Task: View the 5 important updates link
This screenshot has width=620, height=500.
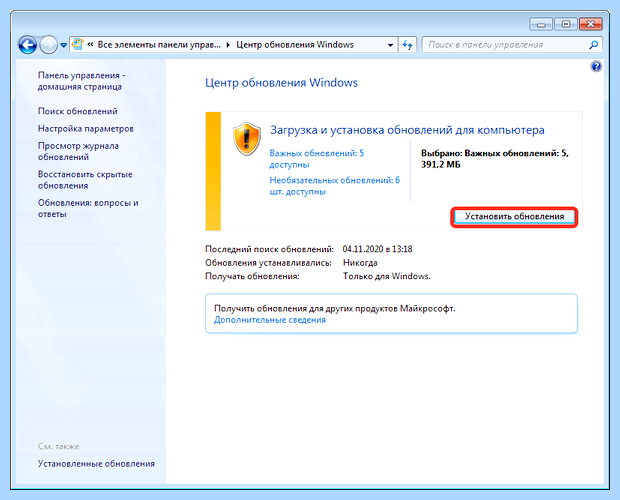Action: pyautogui.click(x=317, y=159)
